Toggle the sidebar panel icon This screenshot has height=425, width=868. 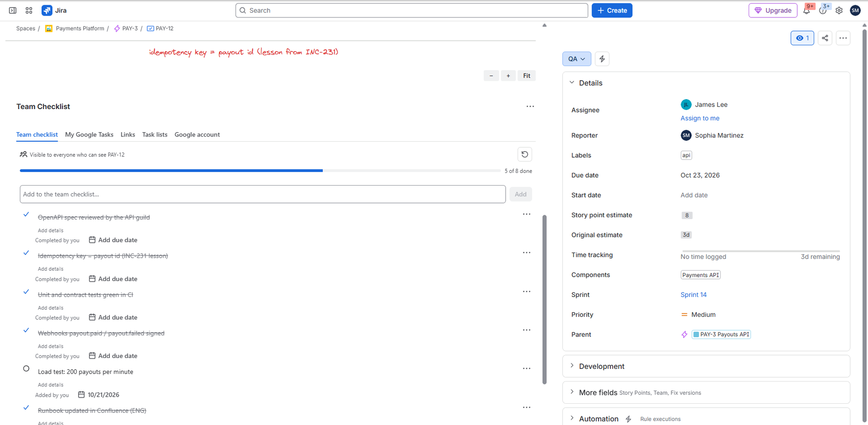point(13,10)
